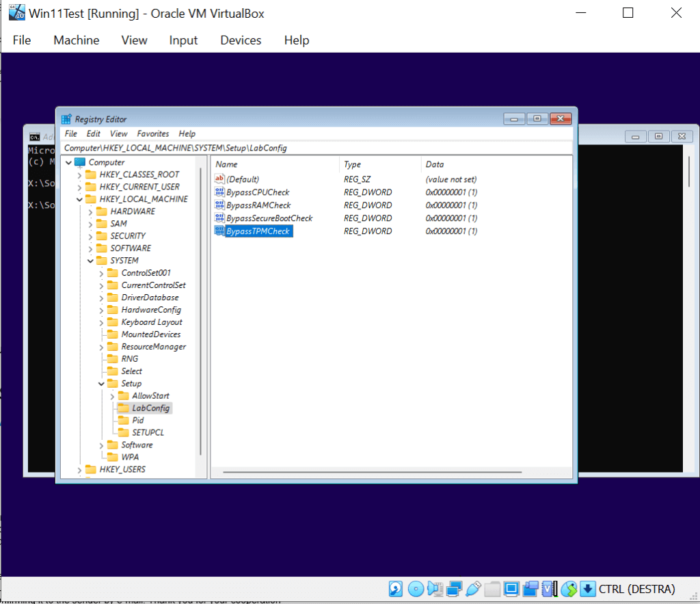Viewport: 700px width, 604px height.
Task: Click the HARDWARE folder icon
Action: tap(102, 211)
